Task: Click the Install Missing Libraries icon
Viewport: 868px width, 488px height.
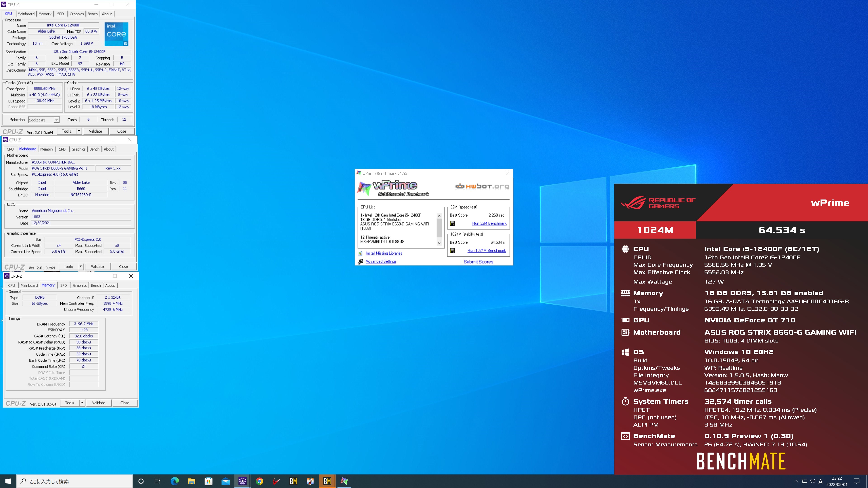Action: (360, 253)
